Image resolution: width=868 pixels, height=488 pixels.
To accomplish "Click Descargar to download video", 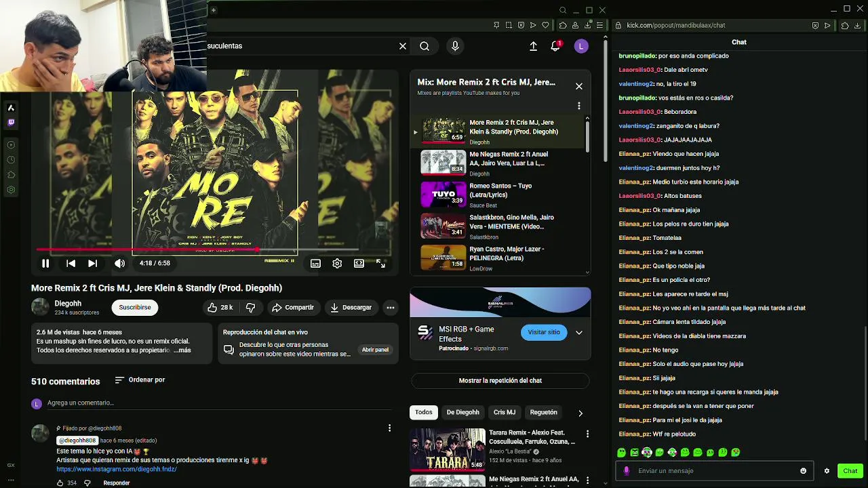I will tap(351, 307).
